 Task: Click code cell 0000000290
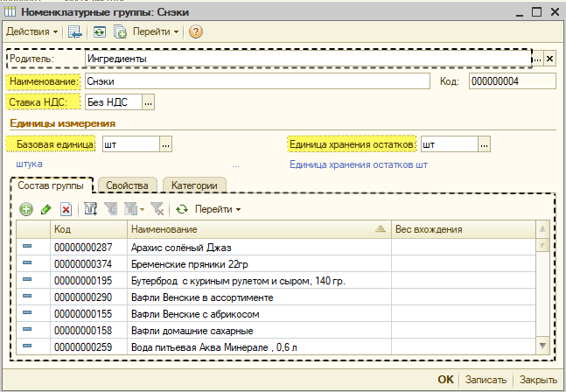point(89,297)
